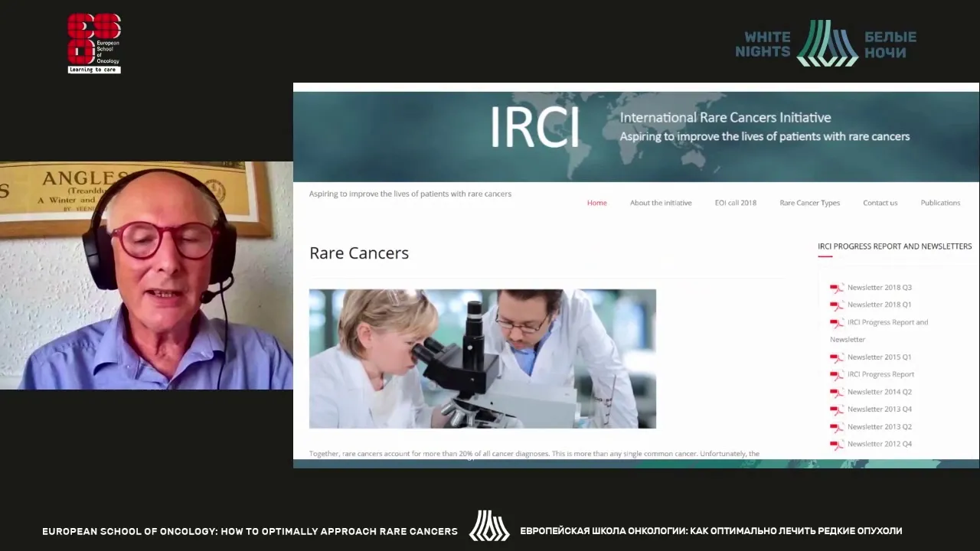This screenshot has width=980, height=551.
Task: Open Newsletter 2014 Q2 link
Action: coord(879,392)
